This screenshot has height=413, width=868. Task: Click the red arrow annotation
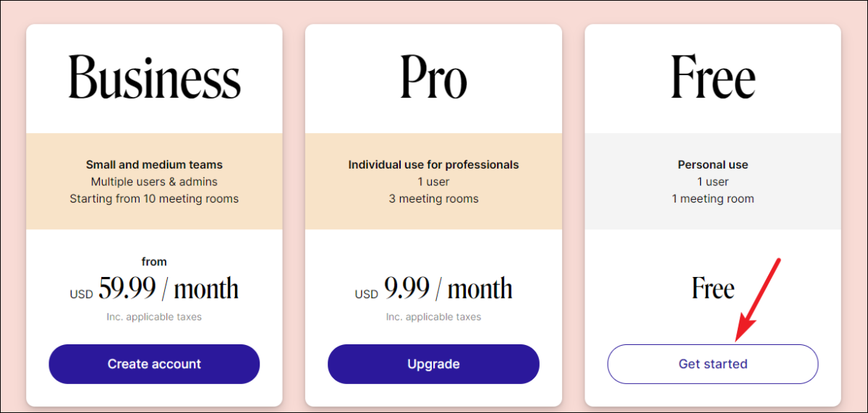coord(758,299)
